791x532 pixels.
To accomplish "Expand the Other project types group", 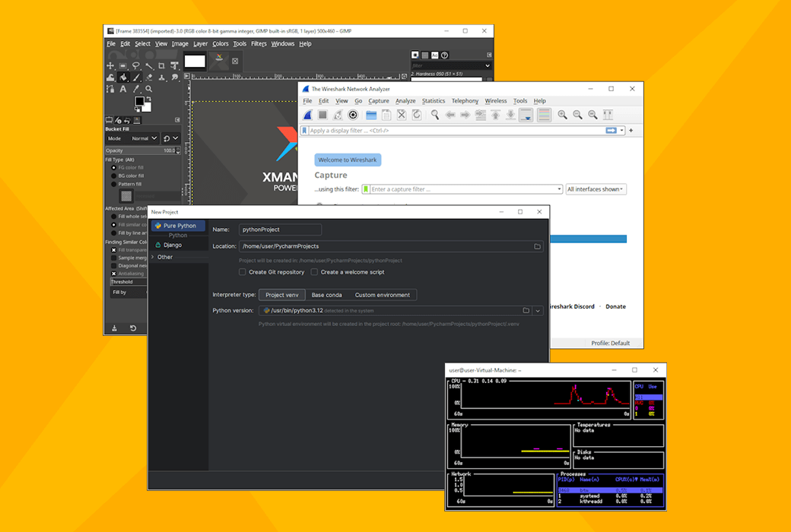I will point(153,257).
